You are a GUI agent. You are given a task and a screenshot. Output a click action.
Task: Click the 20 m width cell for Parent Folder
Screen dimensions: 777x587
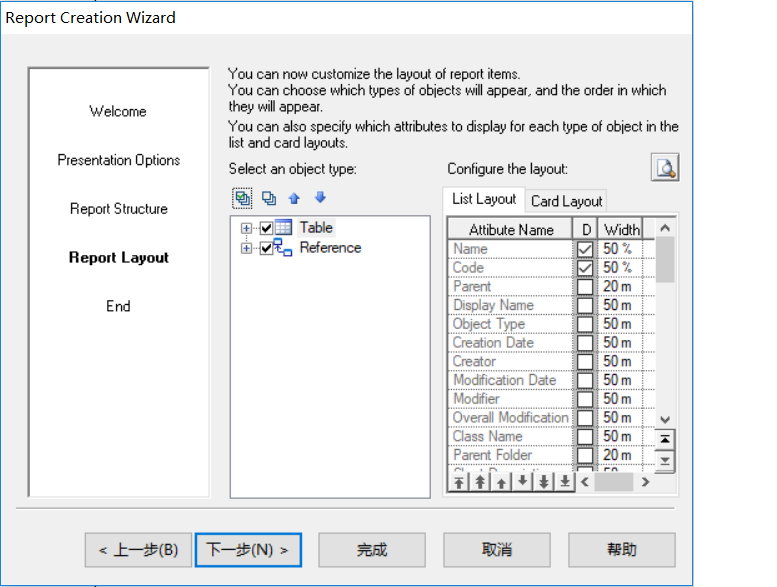pyautogui.click(x=620, y=455)
